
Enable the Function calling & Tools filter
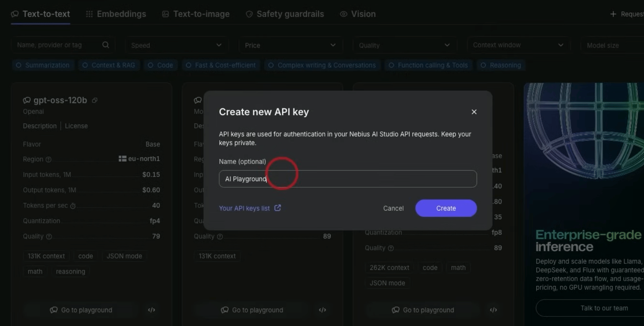pyautogui.click(x=428, y=65)
